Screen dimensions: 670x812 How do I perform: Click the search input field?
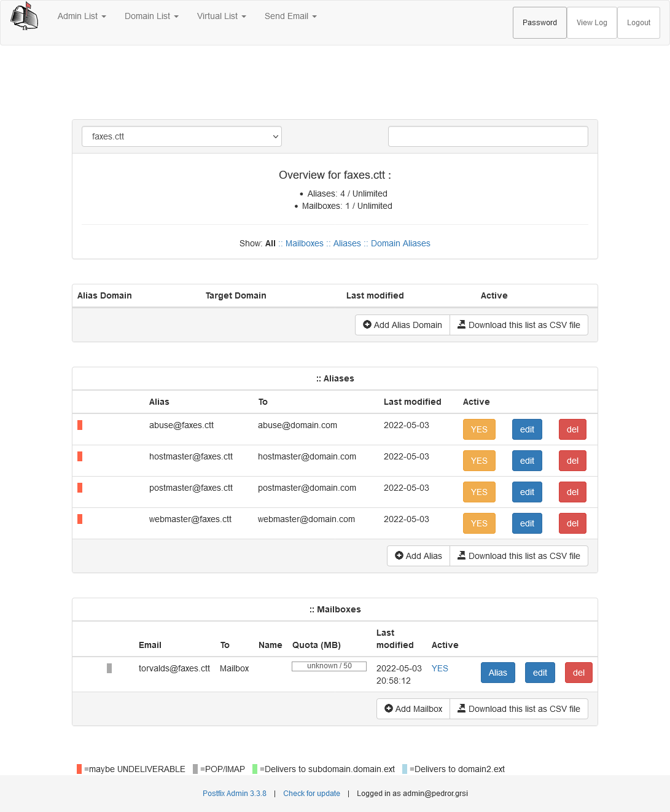[488, 136]
